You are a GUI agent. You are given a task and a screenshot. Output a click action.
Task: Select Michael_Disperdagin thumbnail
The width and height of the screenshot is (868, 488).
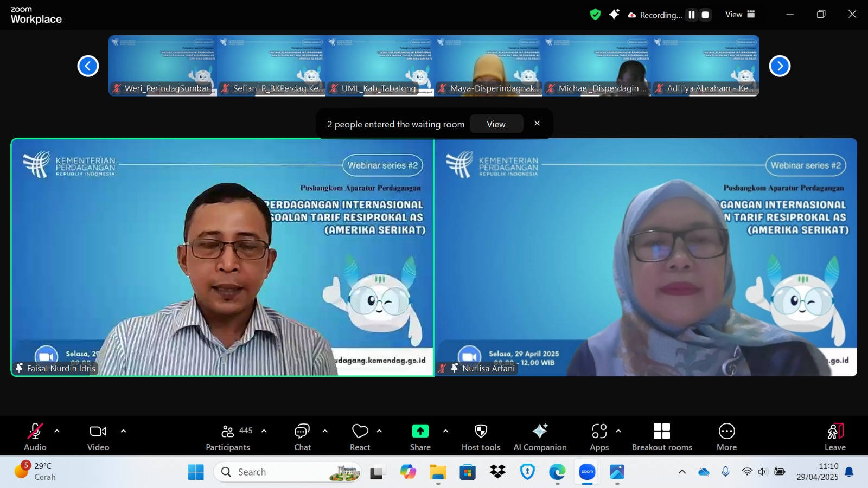click(597, 66)
